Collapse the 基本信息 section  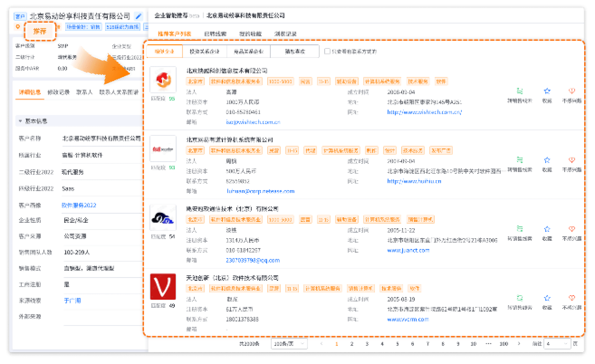[20, 121]
